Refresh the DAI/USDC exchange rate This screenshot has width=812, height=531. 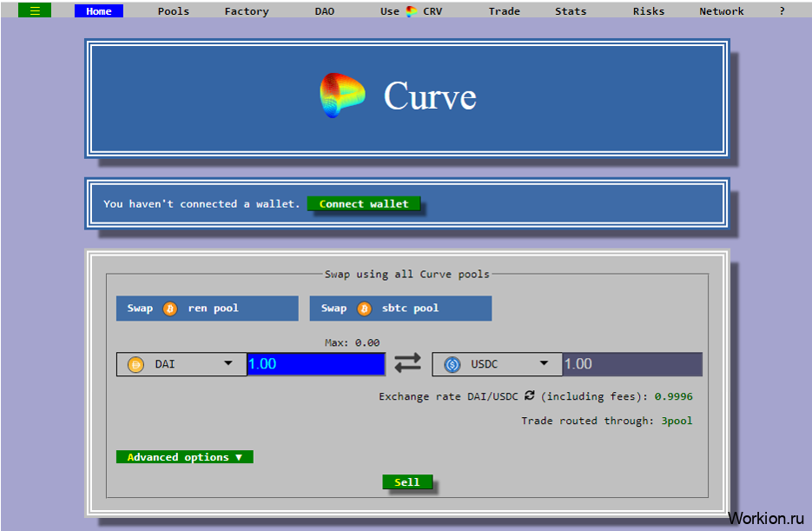pos(529,395)
